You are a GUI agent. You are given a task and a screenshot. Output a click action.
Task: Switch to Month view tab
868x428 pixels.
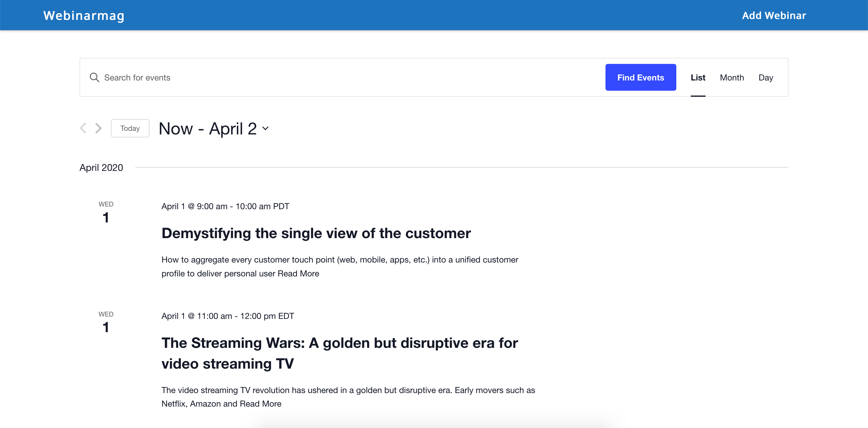click(731, 77)
